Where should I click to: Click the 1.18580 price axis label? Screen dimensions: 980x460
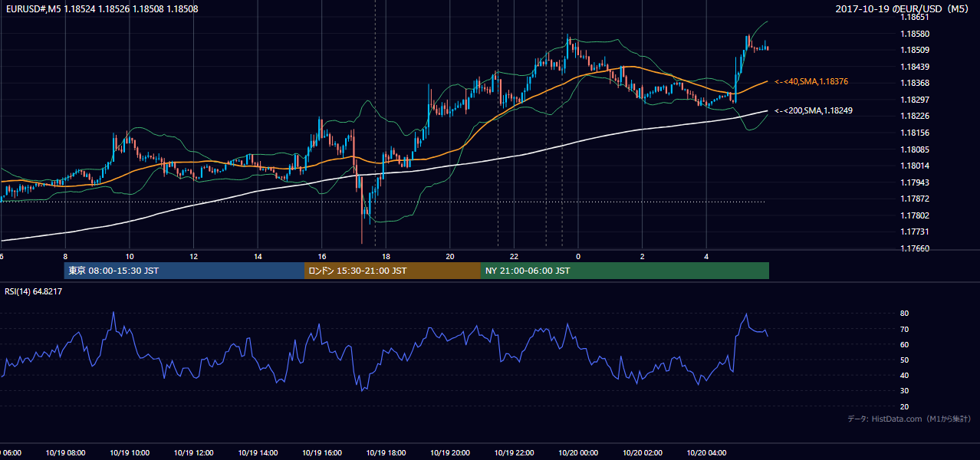click(x=913, y=34)
